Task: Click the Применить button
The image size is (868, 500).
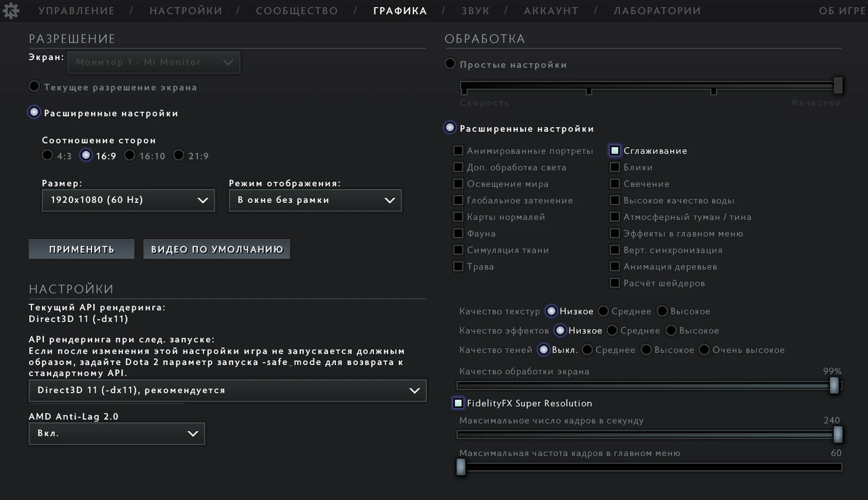Action: point(81,249)
